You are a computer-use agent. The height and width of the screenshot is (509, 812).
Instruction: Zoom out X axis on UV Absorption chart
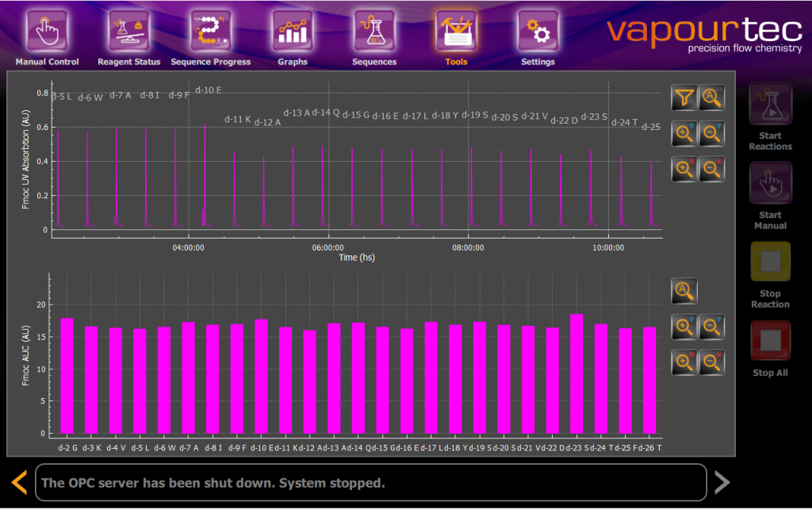click(712, 168)
